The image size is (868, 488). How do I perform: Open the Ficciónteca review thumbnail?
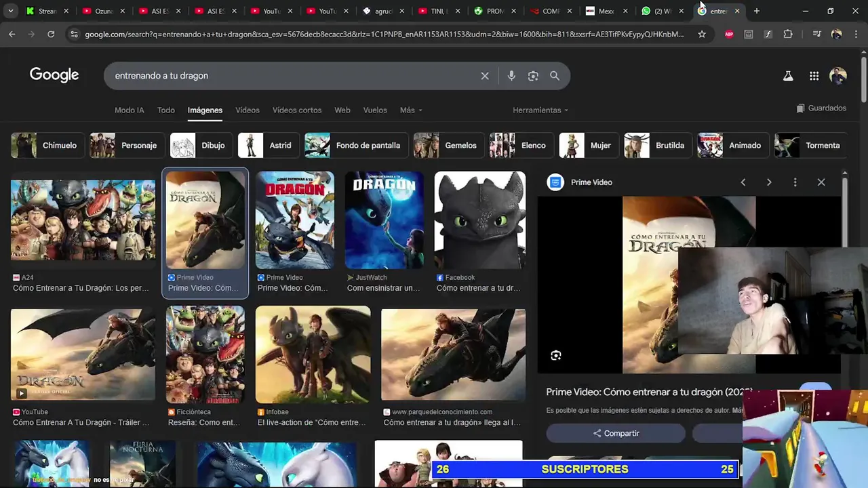click(205, 354)
